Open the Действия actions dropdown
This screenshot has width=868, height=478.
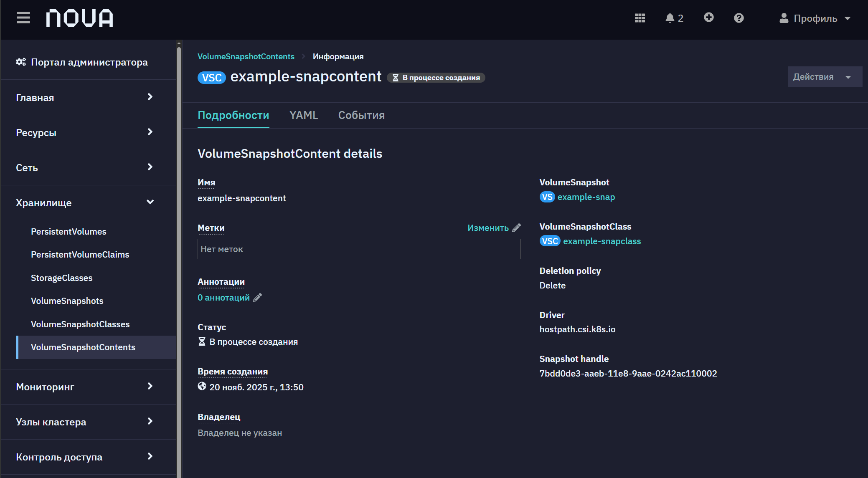coord(825,77)
